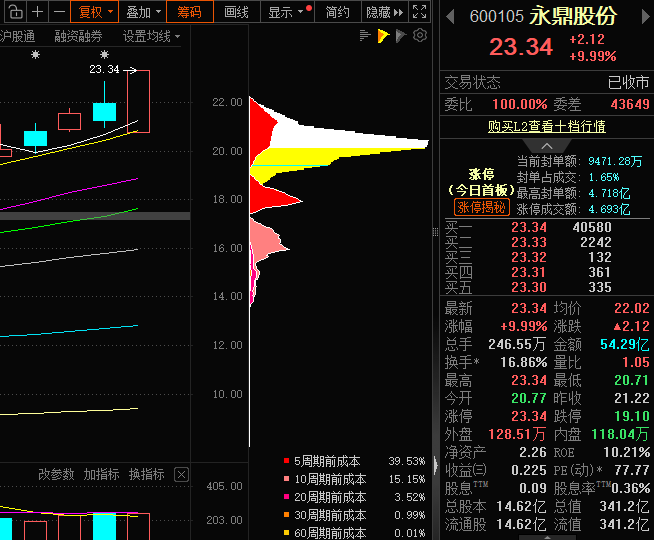This screenshot has width=654, height=540.
Task: Click the 永鼎股份 stock name
Action: click(573, 16)
